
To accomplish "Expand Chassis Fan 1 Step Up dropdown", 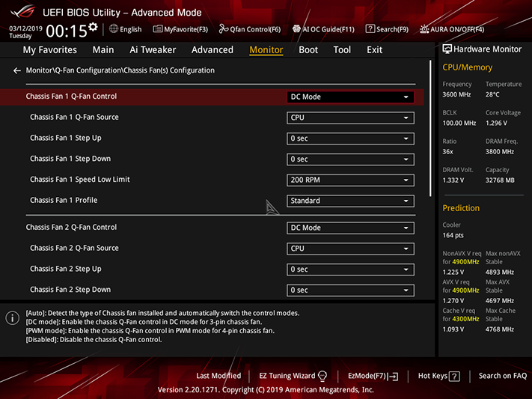I will (x=350, y=138).
